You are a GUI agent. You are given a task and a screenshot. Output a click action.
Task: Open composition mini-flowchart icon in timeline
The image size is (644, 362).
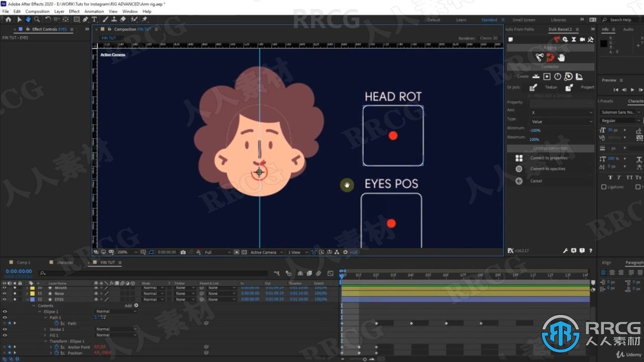click(277, 274)
